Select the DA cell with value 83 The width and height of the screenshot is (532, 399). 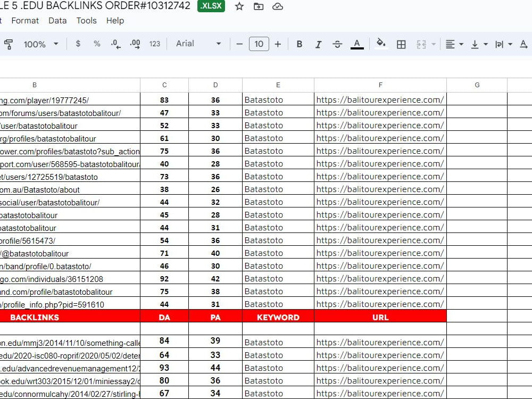[x=164, y=100]
